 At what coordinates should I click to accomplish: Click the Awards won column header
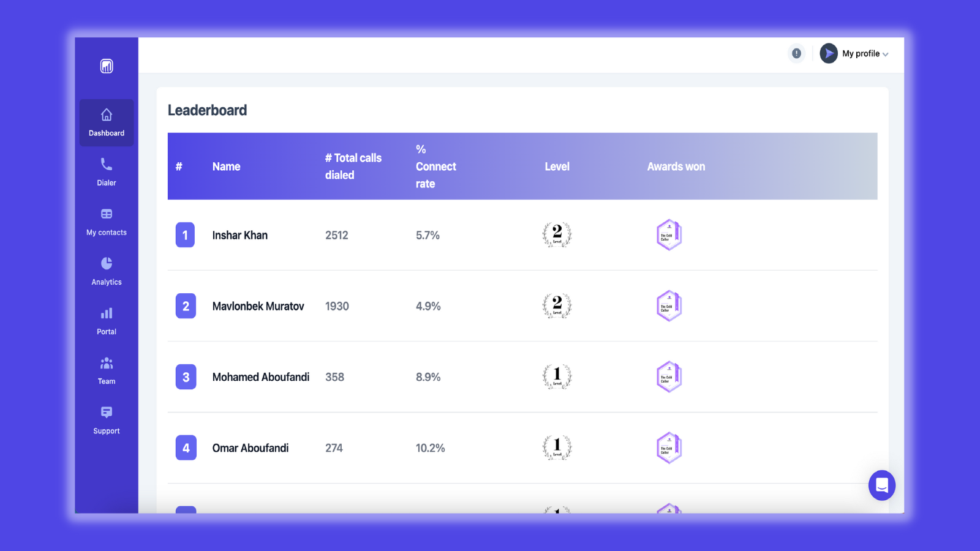676,167
